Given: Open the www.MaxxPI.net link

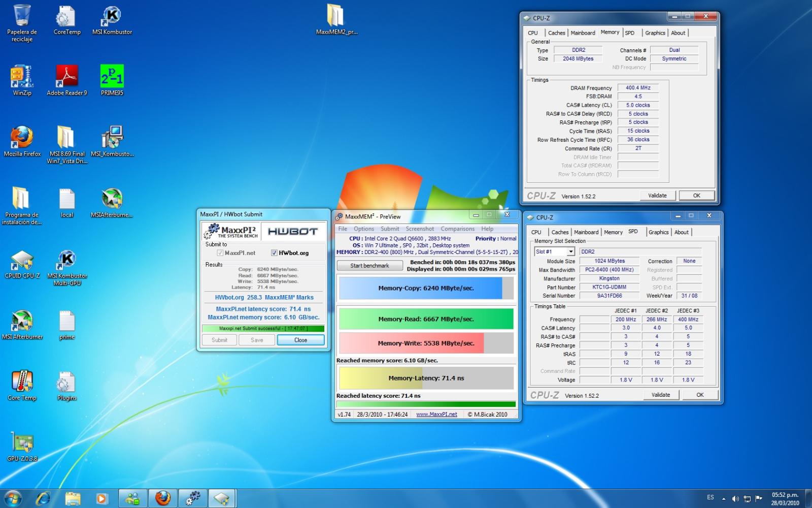Looking at the screenshot, I should tap(436, 415).
